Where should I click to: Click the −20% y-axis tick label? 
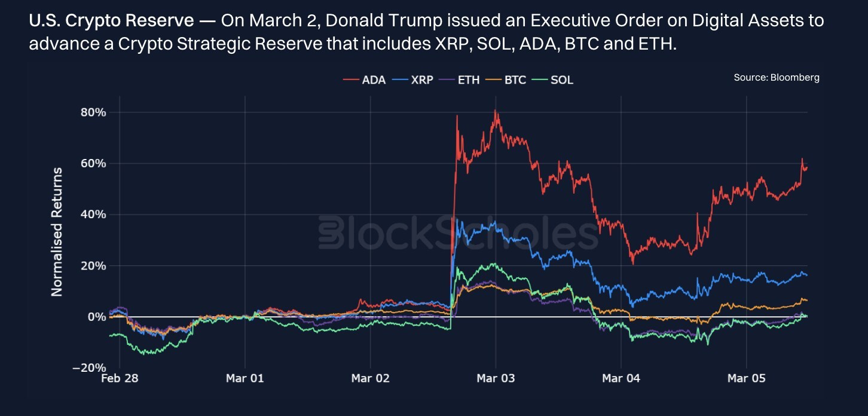point(89,368)
